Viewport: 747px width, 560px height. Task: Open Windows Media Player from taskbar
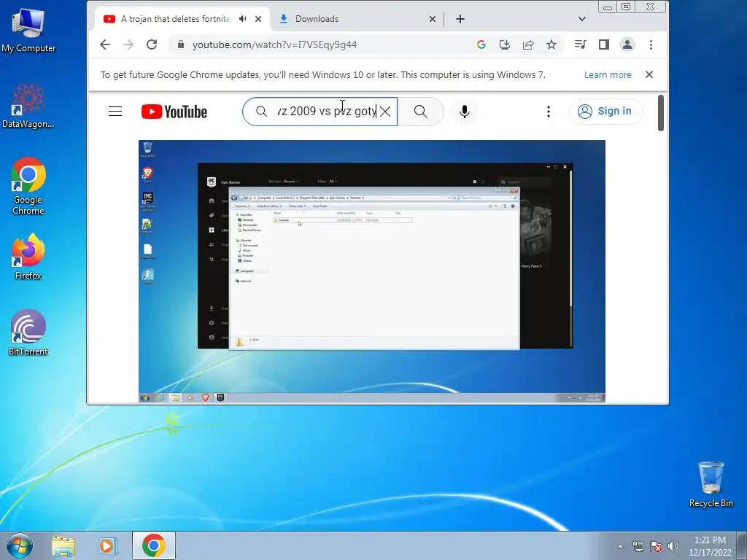(108, 545)
